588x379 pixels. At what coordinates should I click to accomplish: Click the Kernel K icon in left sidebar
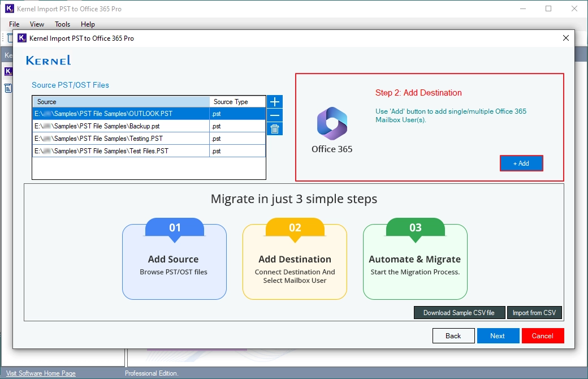(x=8, y=71)
